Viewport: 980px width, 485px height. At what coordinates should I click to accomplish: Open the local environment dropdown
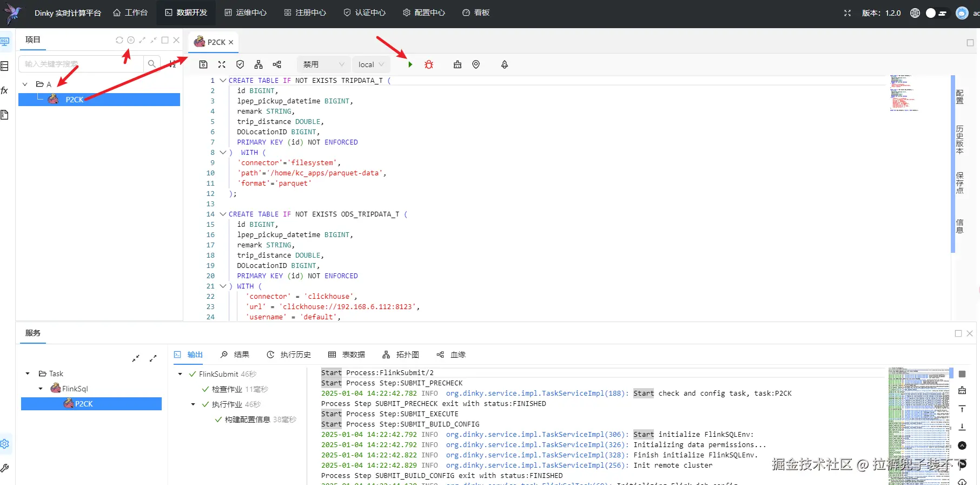coord(371,64)
